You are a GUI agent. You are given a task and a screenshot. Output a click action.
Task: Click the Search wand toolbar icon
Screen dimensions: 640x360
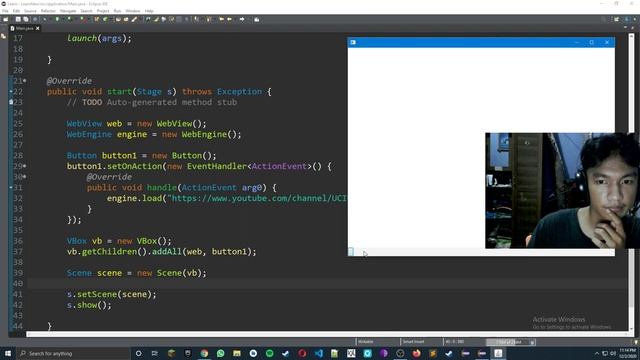coord(134,19)
